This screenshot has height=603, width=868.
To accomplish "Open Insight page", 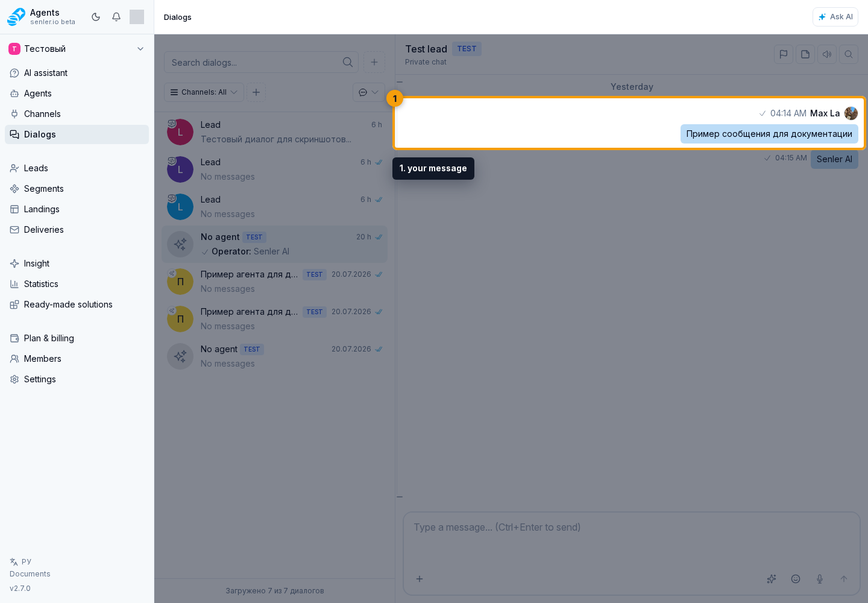I will [x=77, y=264].
